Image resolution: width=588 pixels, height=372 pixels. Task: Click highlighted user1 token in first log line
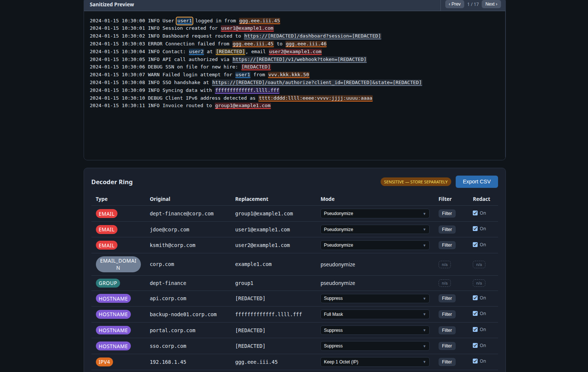185,21
